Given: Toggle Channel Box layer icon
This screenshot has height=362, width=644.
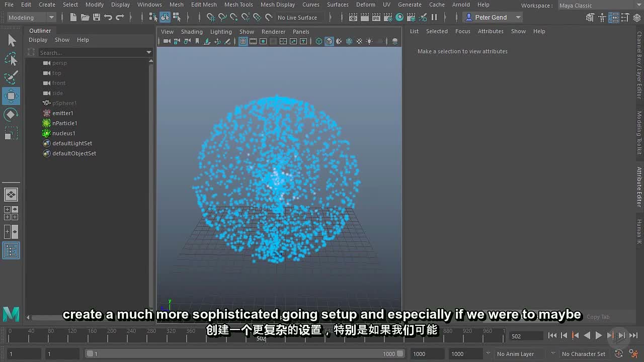Looking at the screenshot, I should coord(636,18).
